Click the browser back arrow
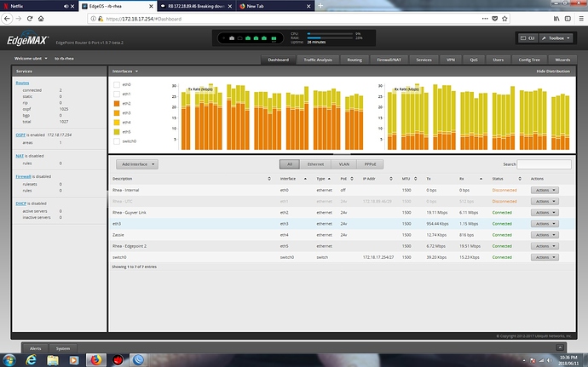This screenshot has width=588, height=367. pyautogui.click(x=9, y=16)
